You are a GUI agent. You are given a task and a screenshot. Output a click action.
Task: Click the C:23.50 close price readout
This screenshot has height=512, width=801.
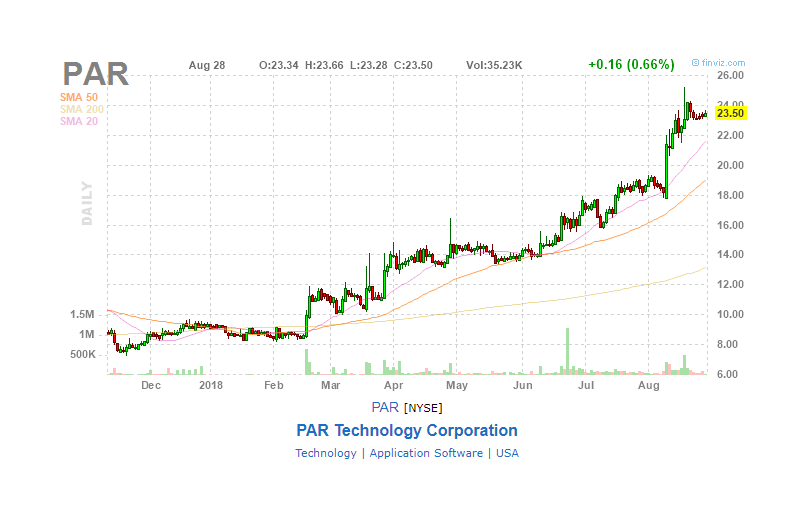click(x=413, y=65)
